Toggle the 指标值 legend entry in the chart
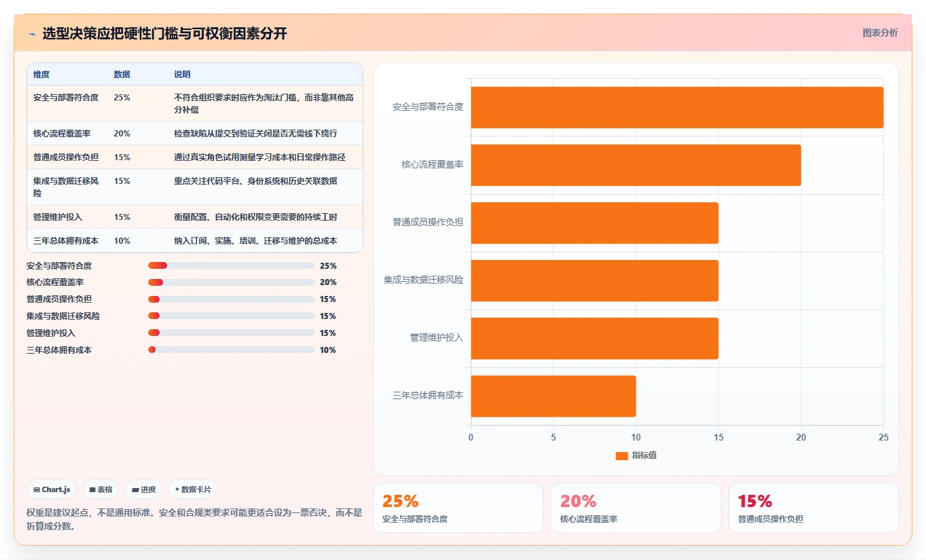Viewport: 926px width, 560px height. tap(636, 455)
